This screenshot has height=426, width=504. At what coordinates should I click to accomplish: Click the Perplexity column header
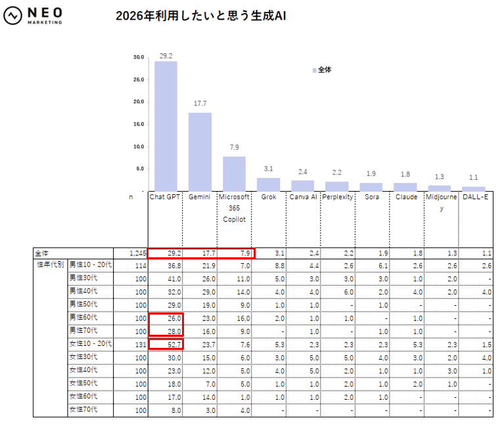click(338, 197)
